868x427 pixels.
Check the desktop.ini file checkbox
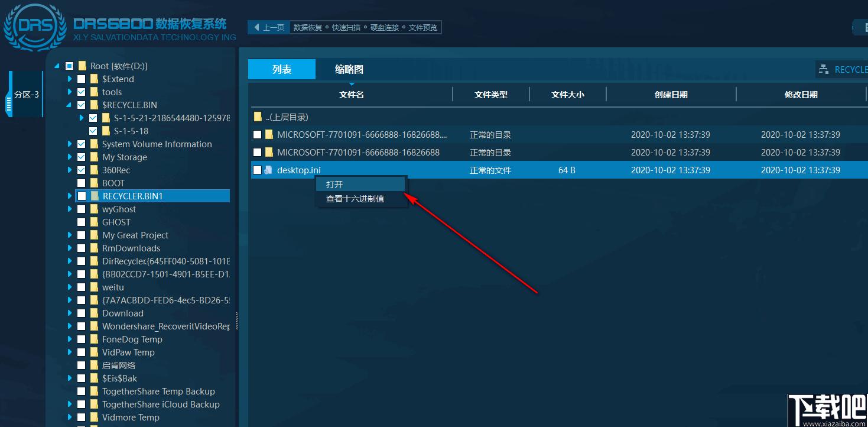(x=258, y=170)
